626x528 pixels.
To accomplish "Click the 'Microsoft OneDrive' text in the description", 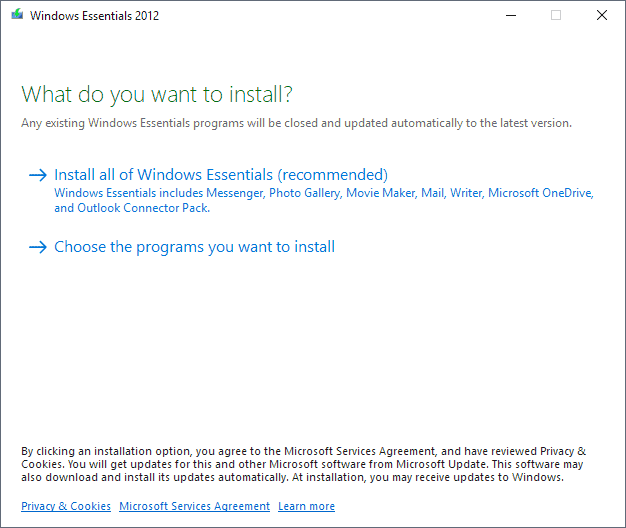I will coord(539,193).
